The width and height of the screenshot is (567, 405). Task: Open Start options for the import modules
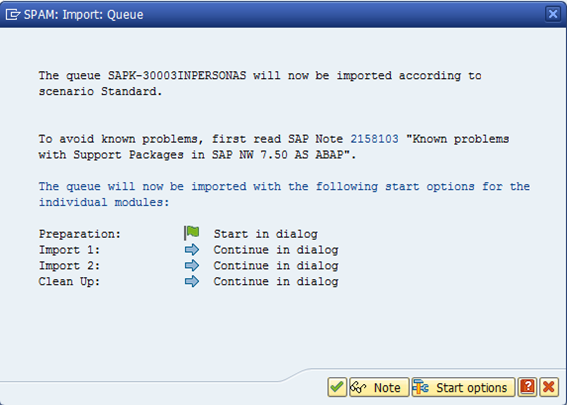[x=463, y=387]
